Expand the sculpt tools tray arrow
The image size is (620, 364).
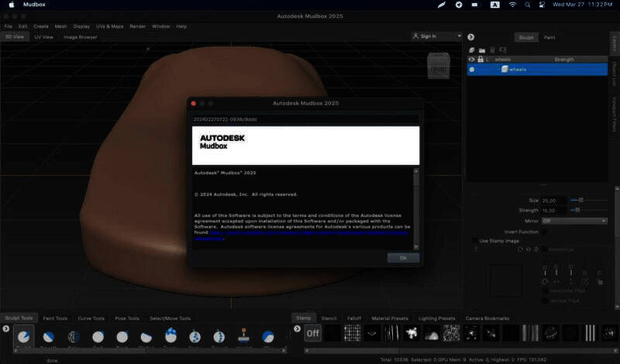(x=6, y=329)
